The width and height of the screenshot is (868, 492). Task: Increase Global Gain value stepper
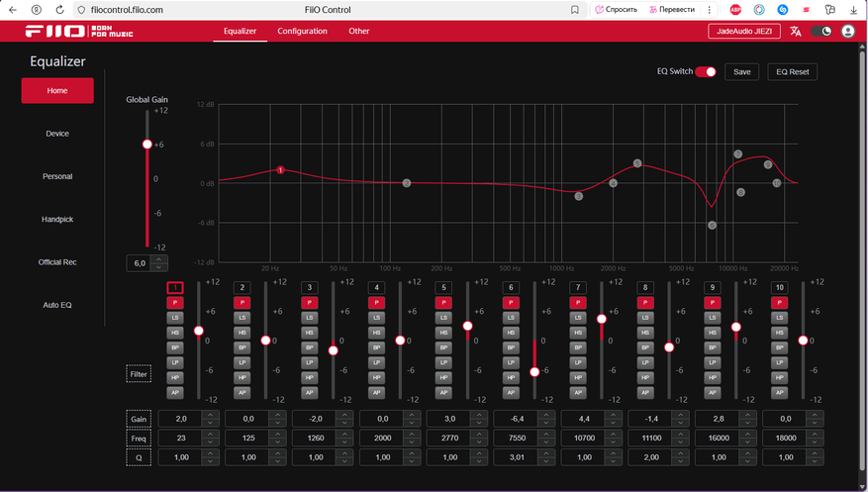click(x=161, y=259)
